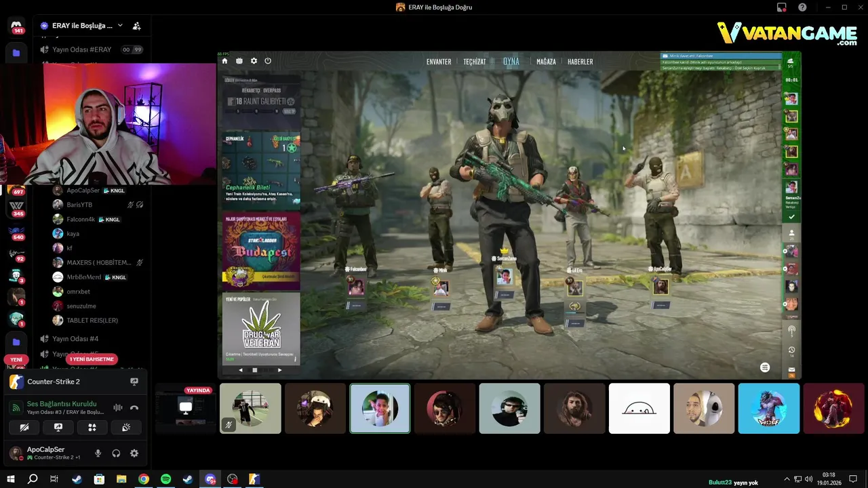Open activities launcher in voice panel
Image resolution: width=868 pixels, height=488 pixels.
click(x=92, y=427)
